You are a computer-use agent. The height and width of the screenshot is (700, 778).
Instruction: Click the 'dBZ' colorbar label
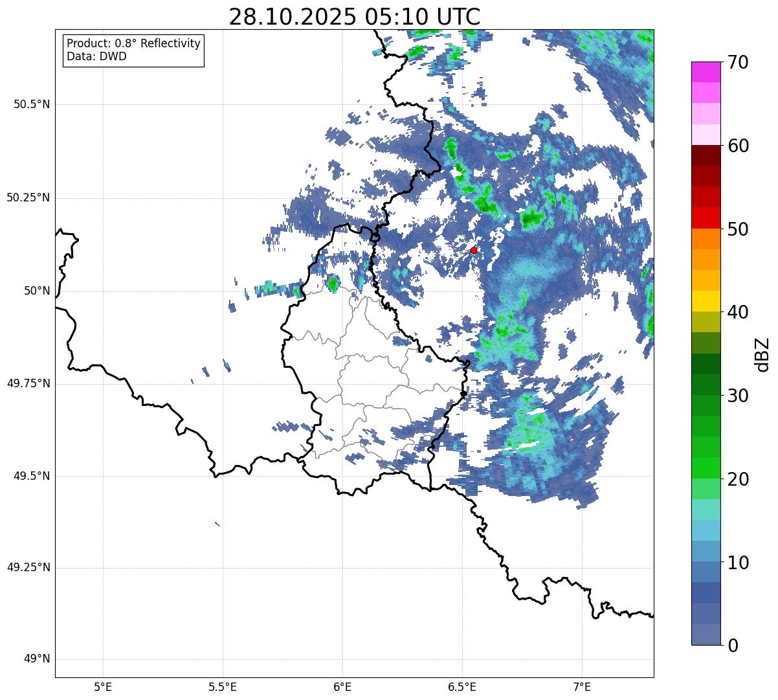tap(762, 354)
